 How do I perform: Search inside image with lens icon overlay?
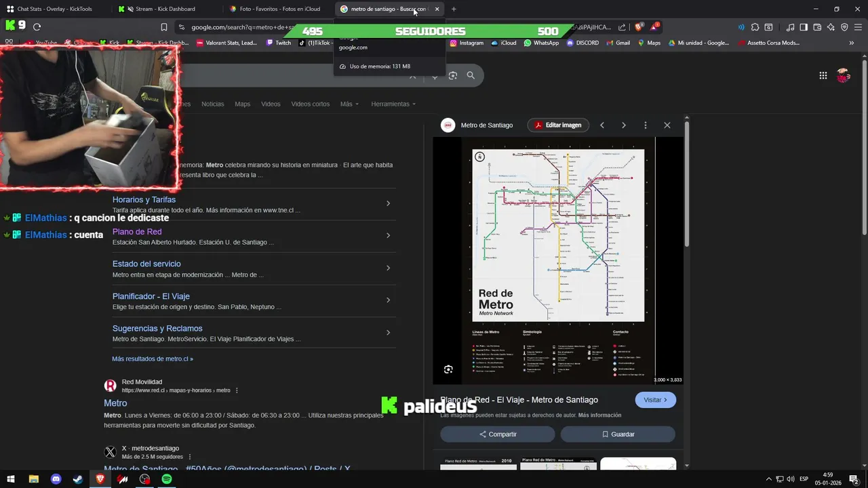[x=448, y=369]
